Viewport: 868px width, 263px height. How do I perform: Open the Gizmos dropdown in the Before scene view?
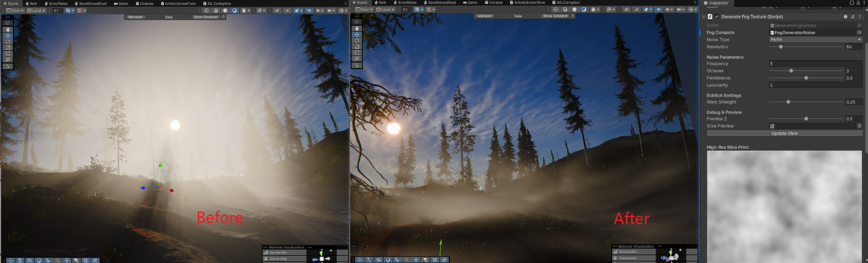(343, 11)
